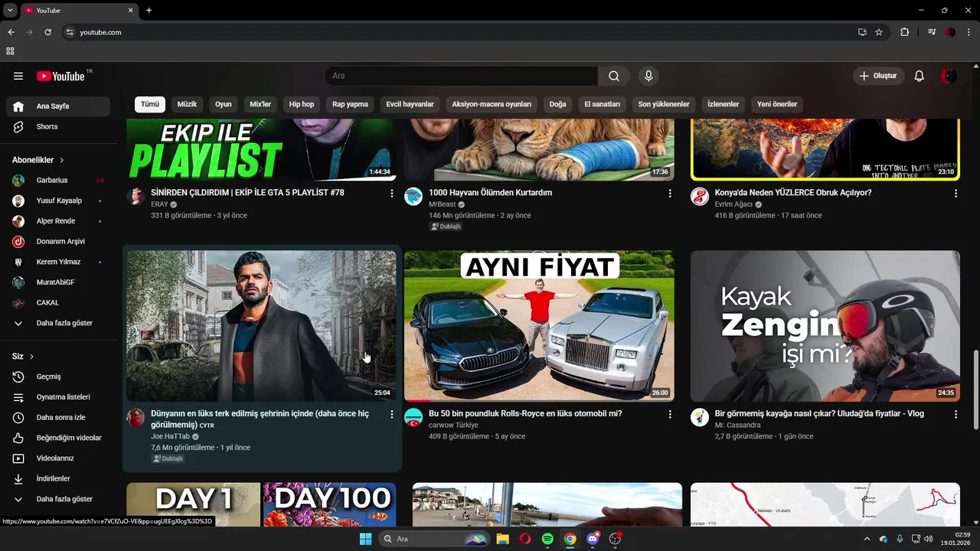The width and height of the screenshot is (980, 551).
Task: Open Oynatma listeleri playlists
Action: [x=58, y=397]
